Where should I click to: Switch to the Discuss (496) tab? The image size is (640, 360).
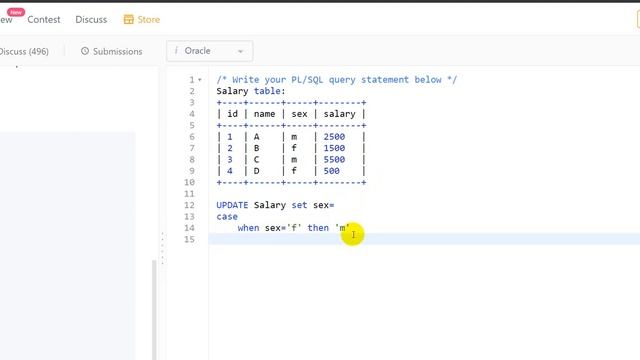(x=24, y=51)
